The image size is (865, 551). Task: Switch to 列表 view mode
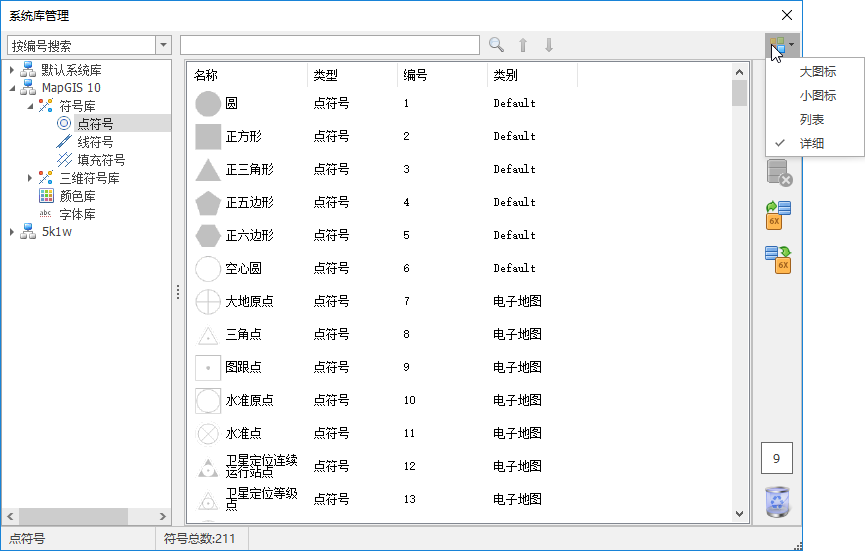pos(812,119)
